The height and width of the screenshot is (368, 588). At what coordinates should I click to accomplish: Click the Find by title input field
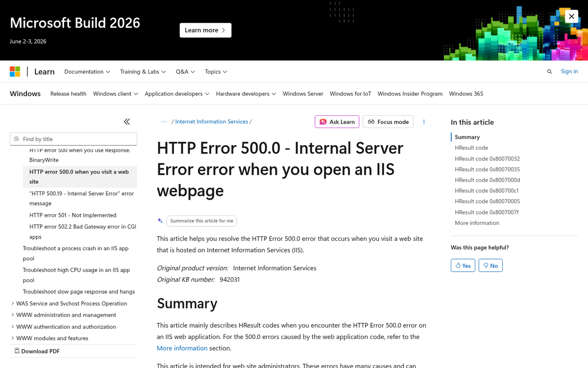[x=73, y=139]
